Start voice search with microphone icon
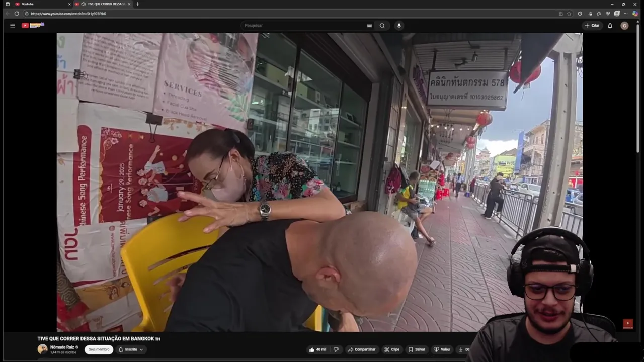Viewport: 644px width, 362px height. click(x=399, y=26)
